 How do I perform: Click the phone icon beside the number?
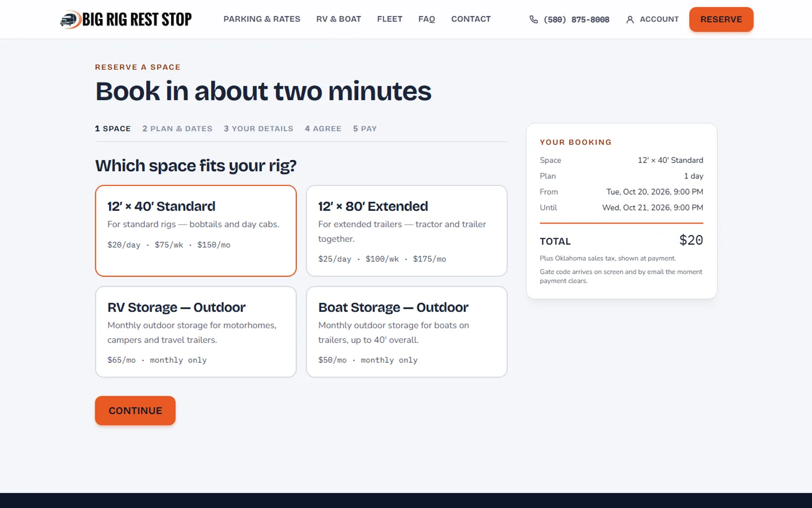(x=533, y=19)
